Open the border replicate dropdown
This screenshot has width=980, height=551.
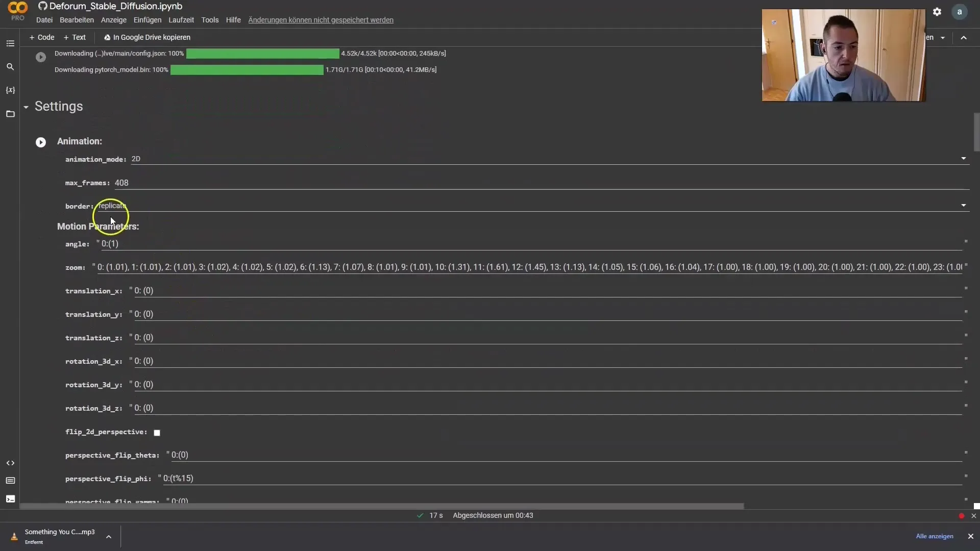(x=964, y=205)
